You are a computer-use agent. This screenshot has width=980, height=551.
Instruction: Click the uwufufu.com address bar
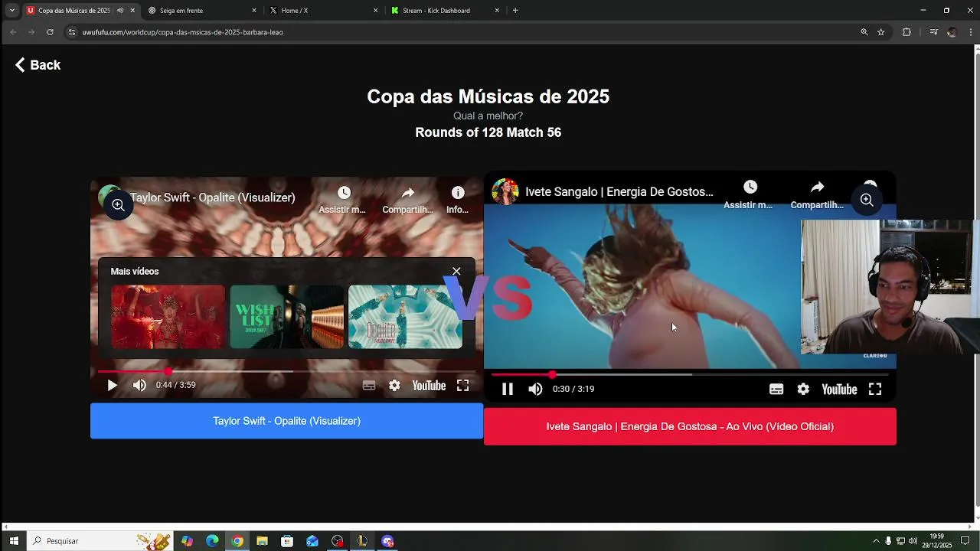tap(459, 32)
